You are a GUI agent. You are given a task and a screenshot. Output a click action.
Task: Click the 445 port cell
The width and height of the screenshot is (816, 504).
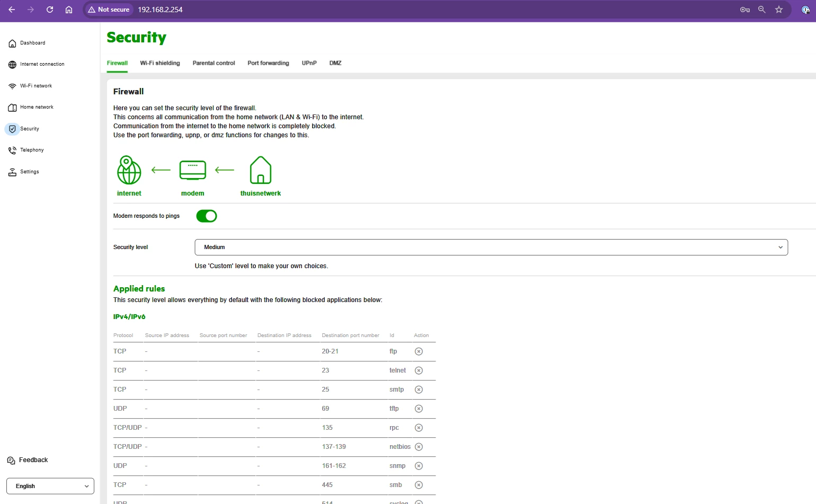click(327, 485)
